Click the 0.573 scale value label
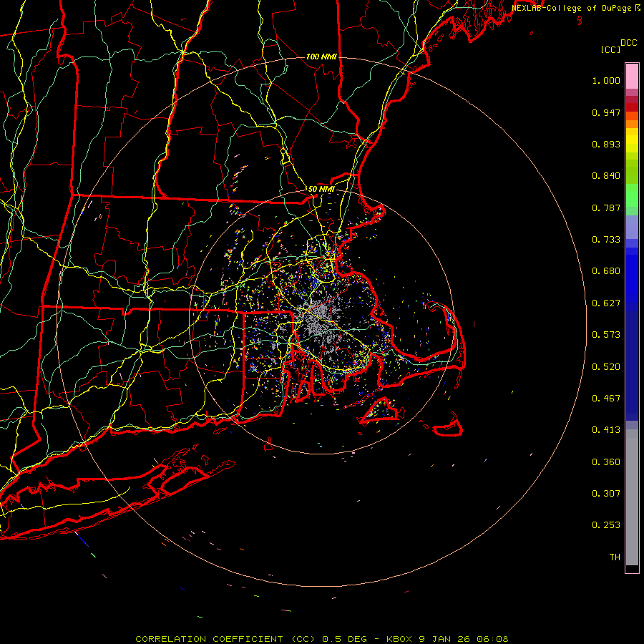The width and height of the screenshot is (644, 644). click(x=606, y=335)
